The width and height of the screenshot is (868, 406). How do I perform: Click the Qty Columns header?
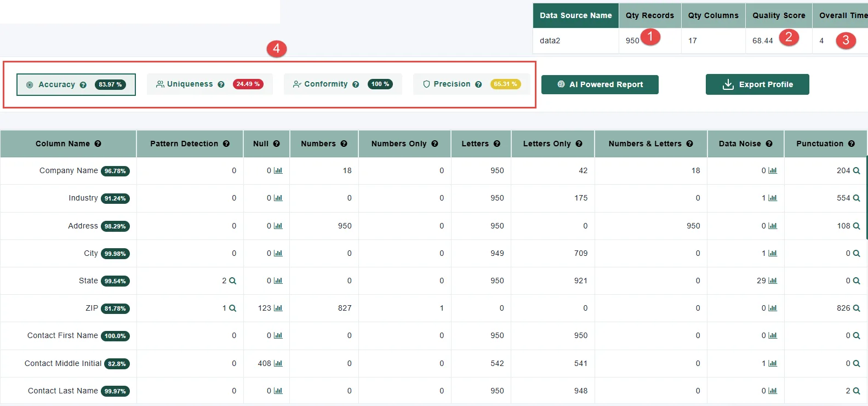coord(713,15)
